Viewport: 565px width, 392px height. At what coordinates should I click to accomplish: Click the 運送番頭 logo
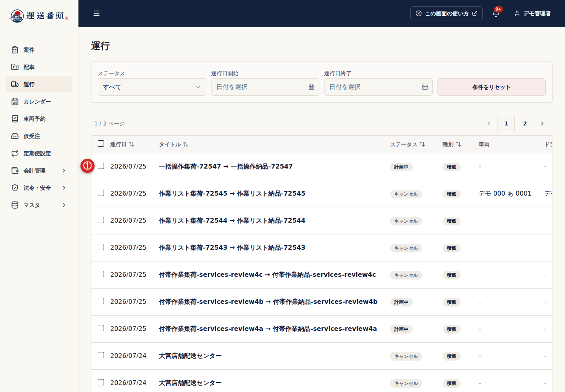39,16
